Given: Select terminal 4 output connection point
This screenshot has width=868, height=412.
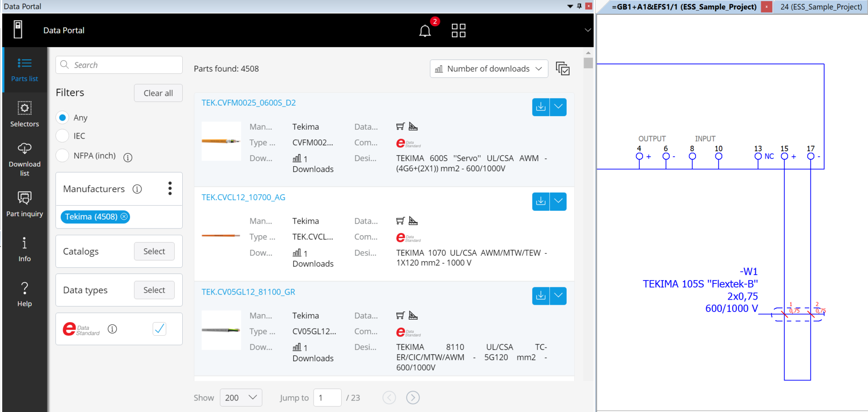Looking at the screenshot, I should 639,156.
